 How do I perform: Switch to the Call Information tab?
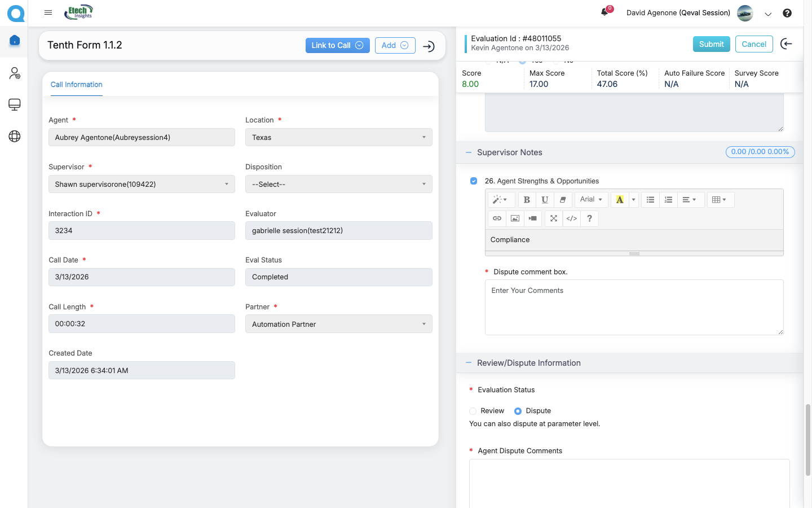click(x=77, y=85)
